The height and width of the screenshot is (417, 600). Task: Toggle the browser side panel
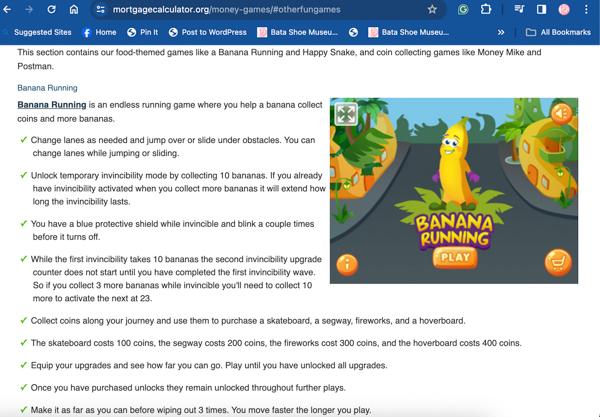coord(541,9)
